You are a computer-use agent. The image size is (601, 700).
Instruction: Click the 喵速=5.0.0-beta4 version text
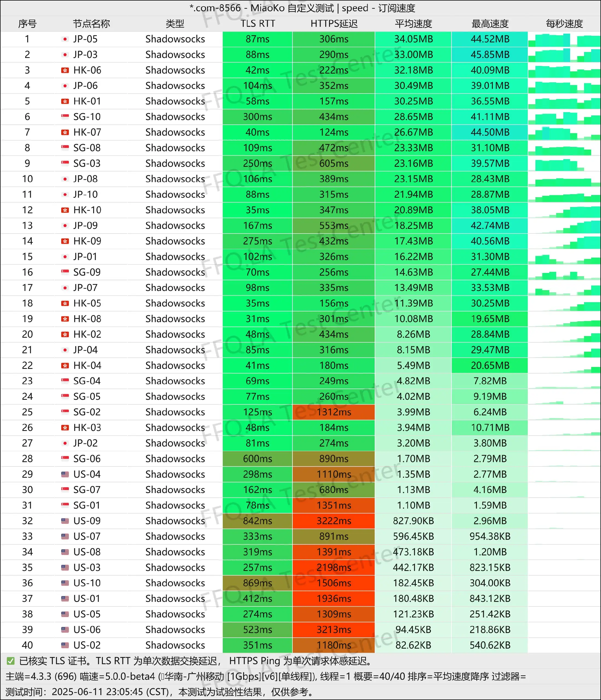(118, 676)
